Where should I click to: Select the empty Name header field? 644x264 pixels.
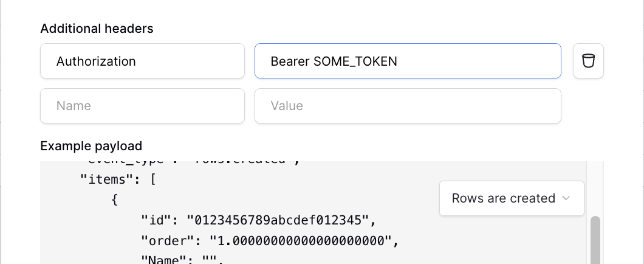pyautogui.click(x=143, y=106)
